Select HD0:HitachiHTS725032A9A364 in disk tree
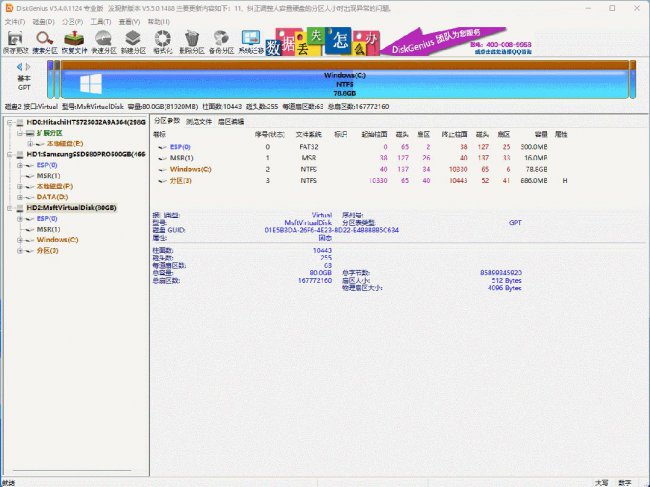The width and height of the screenshot is (650, 487). pos(86,122)
